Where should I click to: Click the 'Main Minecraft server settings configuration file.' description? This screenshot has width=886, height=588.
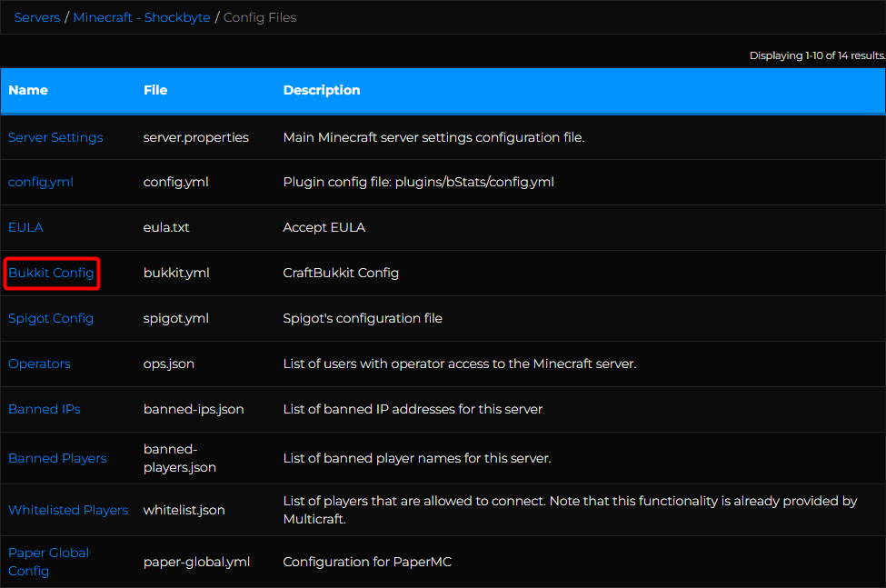tap(434, 137)
